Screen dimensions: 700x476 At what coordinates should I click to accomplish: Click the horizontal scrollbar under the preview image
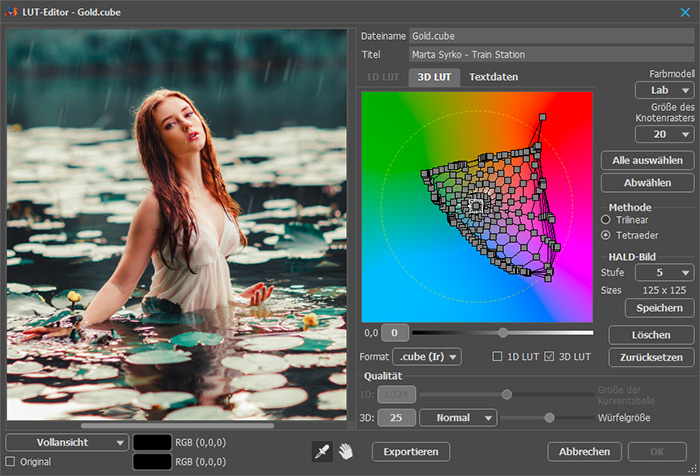[178, 426]
